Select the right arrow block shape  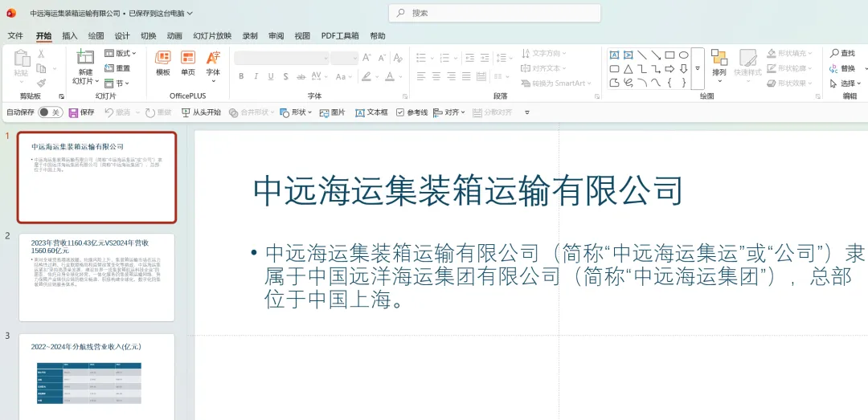pos(669,69)
